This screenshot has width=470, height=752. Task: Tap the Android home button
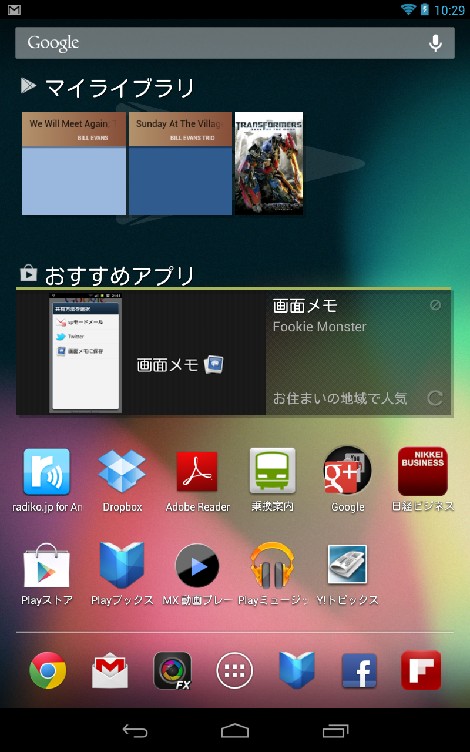(235, 731)
